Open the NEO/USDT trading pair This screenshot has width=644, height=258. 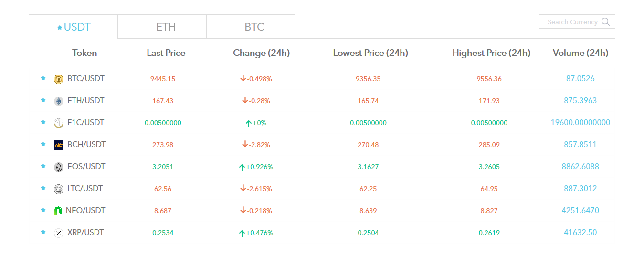85,211
